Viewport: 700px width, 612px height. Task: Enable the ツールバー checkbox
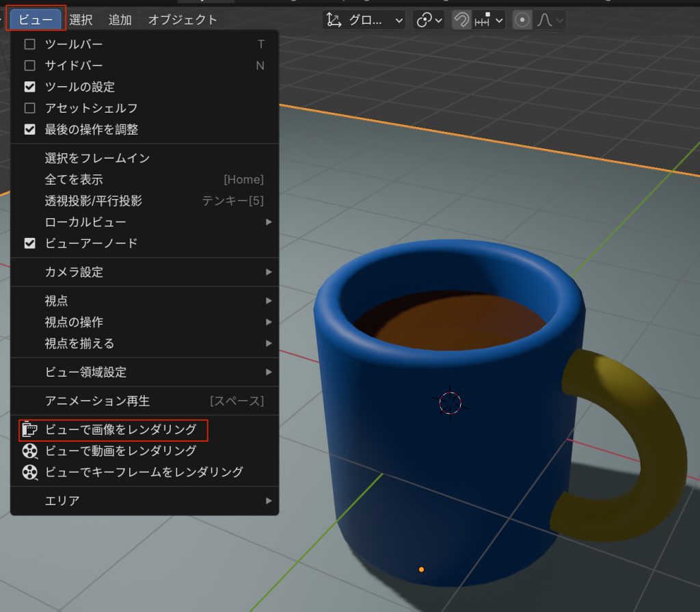point(29,44)
